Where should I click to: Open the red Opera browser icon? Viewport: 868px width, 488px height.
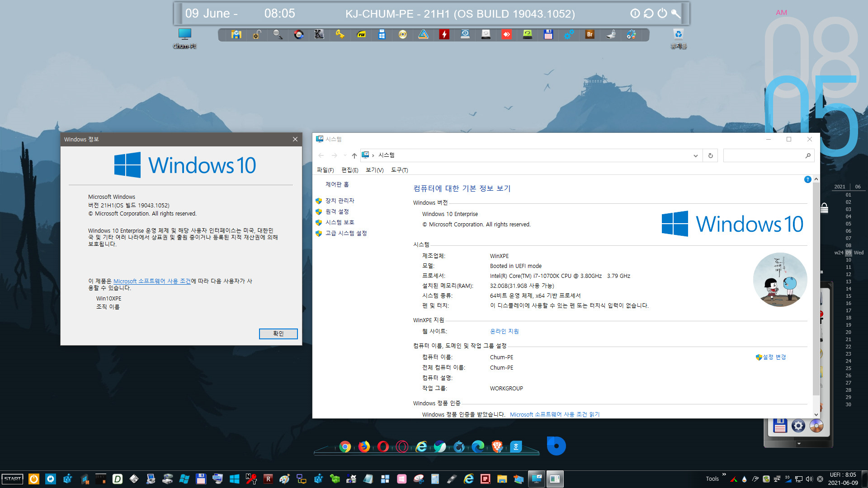(383, 447)
